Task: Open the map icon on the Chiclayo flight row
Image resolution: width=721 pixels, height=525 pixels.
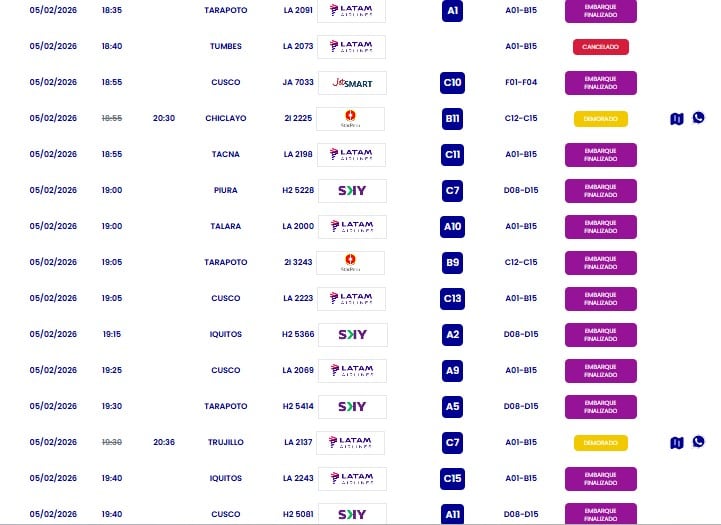Action: click(x=677, y=119)
